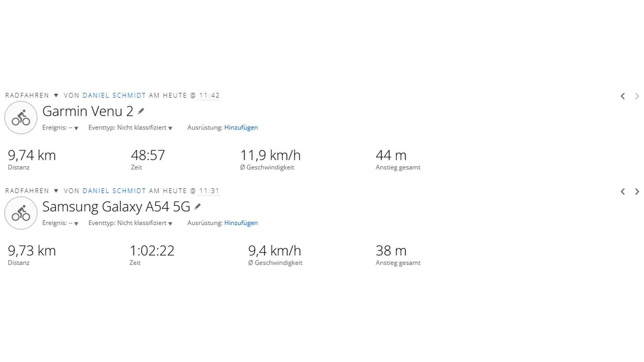Expand Eventtyp dropdown under Garmin Venu 2
Image resolution: width=644 pixels, height=362 pixels.
pyautogui.click(x=170, y=128)
